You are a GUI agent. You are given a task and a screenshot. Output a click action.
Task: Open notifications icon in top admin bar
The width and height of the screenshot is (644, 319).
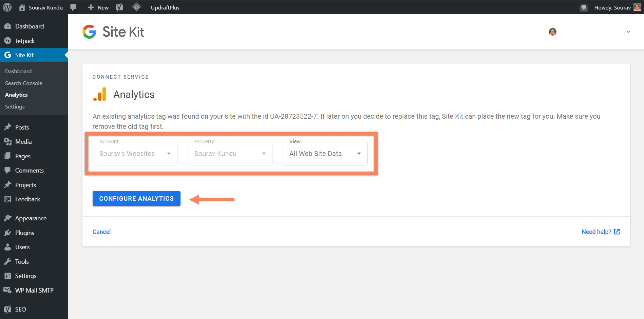[584, 7]
